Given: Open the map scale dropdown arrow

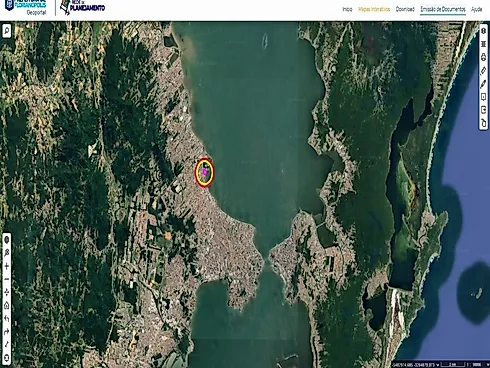Looking at the screenshot, I should click(488, 365).
